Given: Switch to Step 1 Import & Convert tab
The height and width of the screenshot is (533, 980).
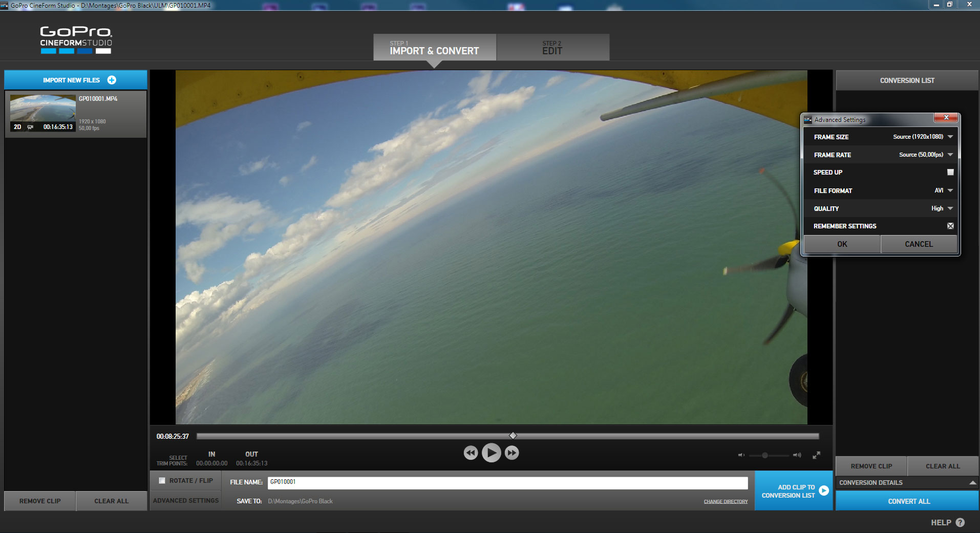Looking at the screenshot, I should pos(435,48).
